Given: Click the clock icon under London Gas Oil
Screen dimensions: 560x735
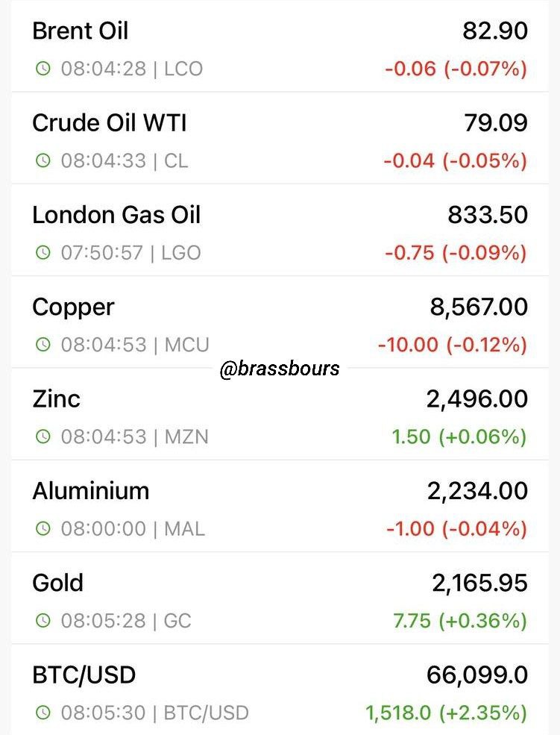Looking at the screenshot, I should pos(43,253).
